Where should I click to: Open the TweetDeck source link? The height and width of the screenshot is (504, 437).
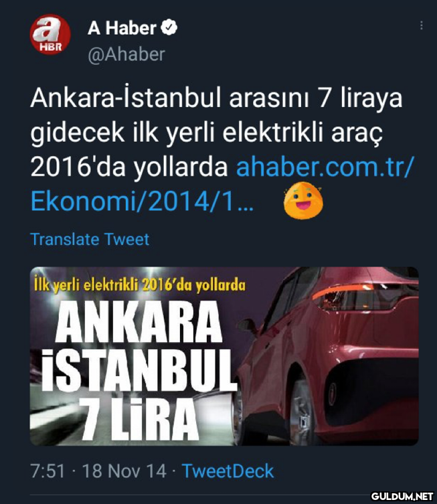[228, 471]
